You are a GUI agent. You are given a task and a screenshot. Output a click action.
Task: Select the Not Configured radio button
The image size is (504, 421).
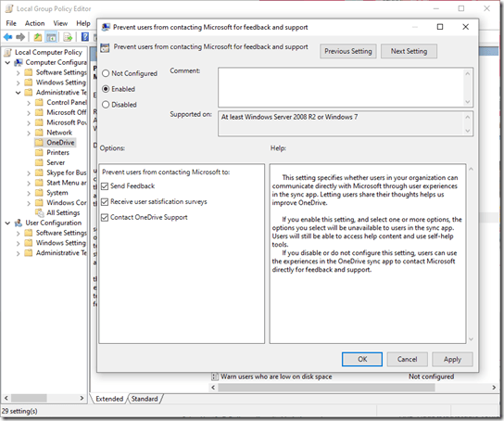(106, 73)
